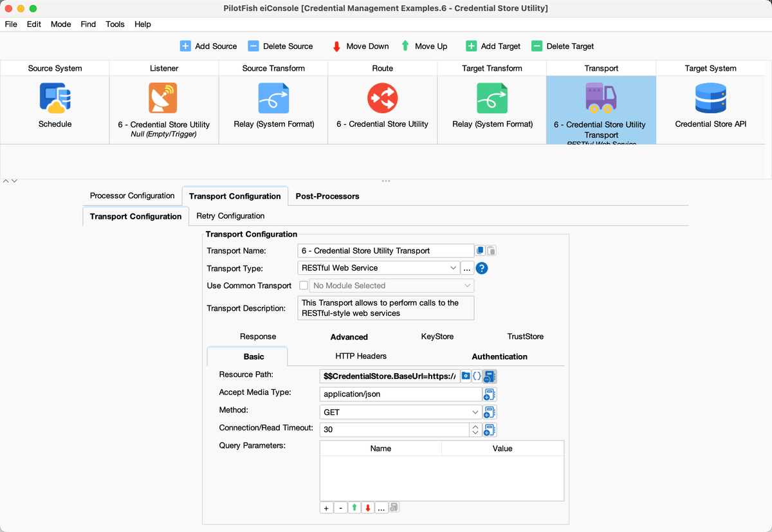
Task: Click the Resource Path camera folder icon
Action: click(466, 376)
